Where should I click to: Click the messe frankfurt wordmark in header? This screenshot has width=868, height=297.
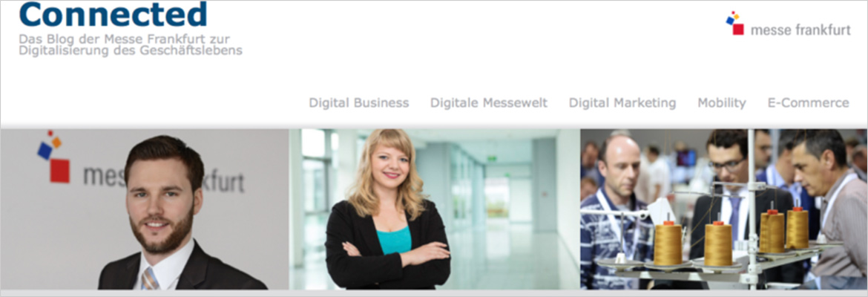pyautogui.click(x=800, y=30)
